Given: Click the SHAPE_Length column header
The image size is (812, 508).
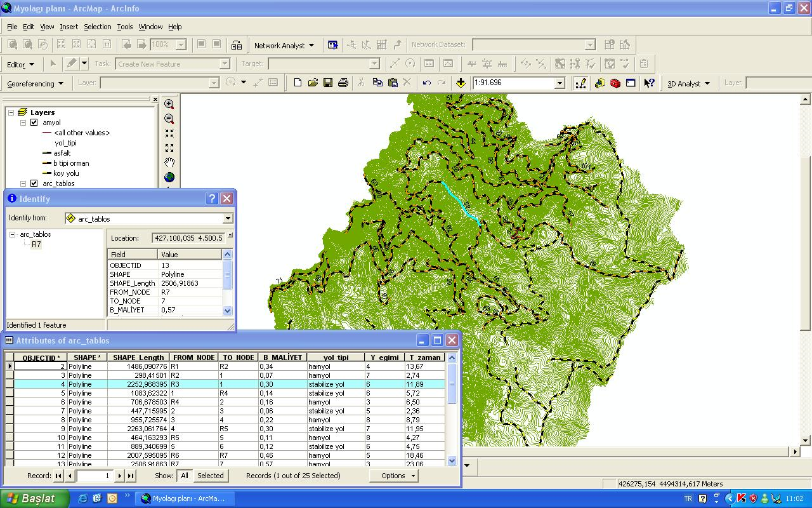Looking at the screenshot, I should click(x=138, y=358).
